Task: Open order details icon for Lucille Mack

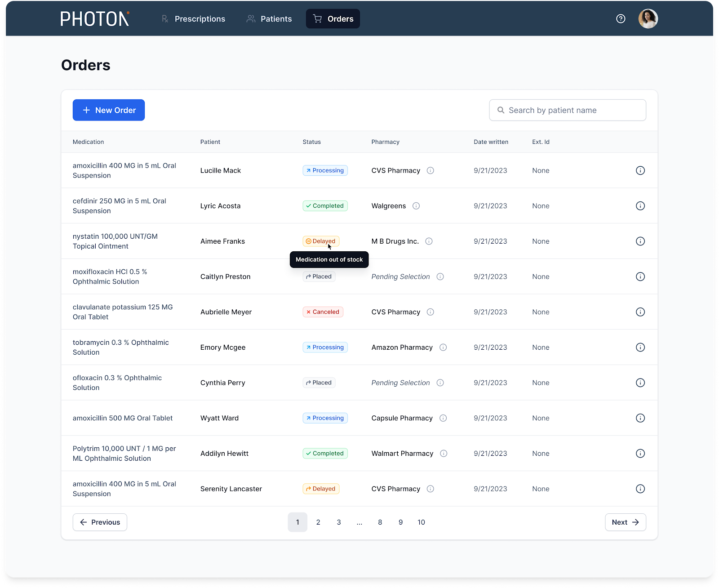Action: coord(640,170)
